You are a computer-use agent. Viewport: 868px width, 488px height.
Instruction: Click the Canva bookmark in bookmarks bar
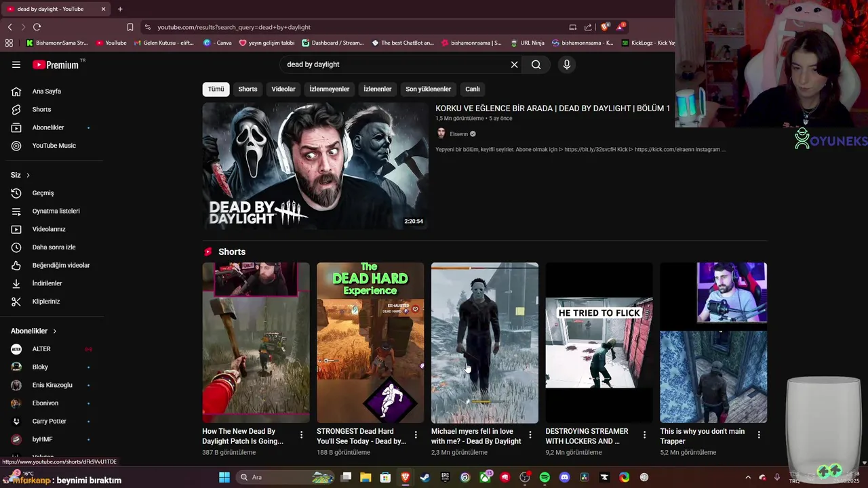click(x=218, y=43)
